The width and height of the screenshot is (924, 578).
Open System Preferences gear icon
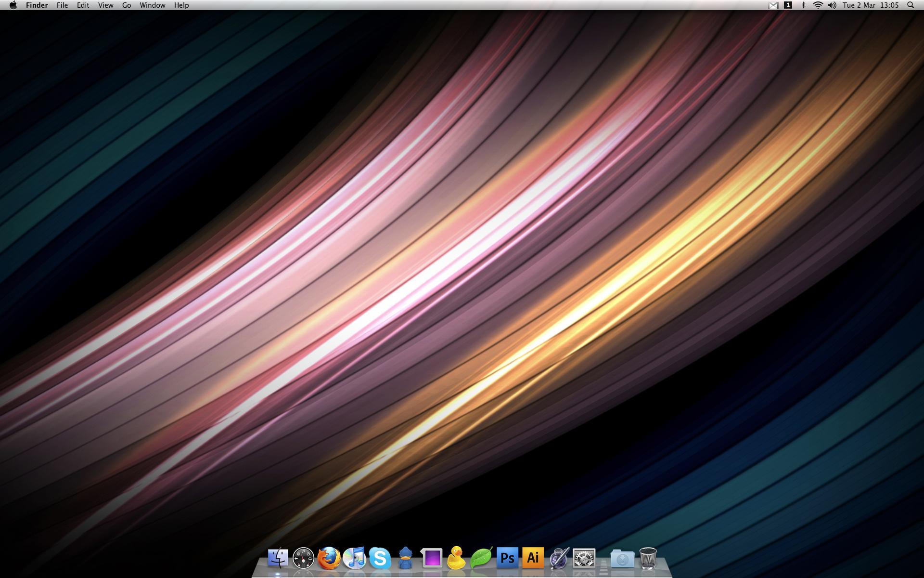(584, 558)
